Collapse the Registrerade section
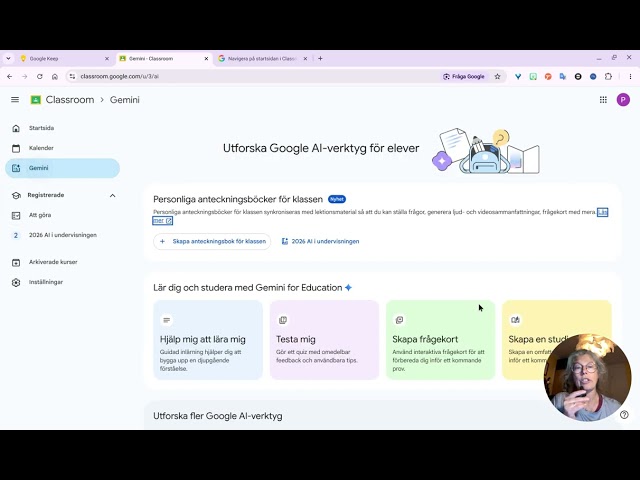Screen dimensions: 640x480 click(113, 196)
